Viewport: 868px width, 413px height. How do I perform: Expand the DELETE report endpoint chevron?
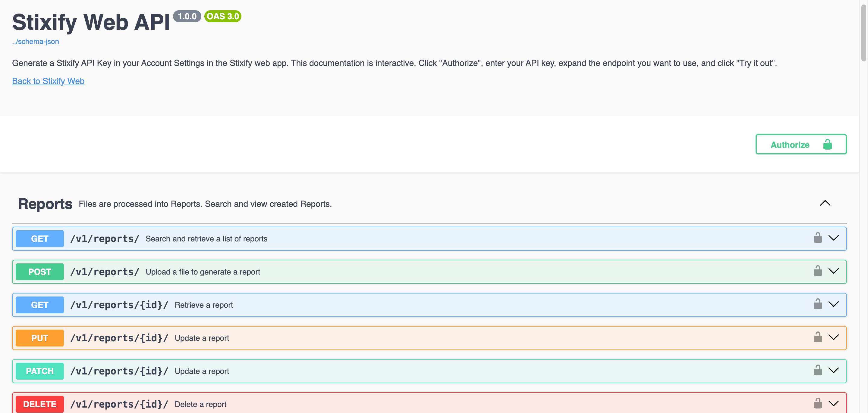tap(833, 403)
